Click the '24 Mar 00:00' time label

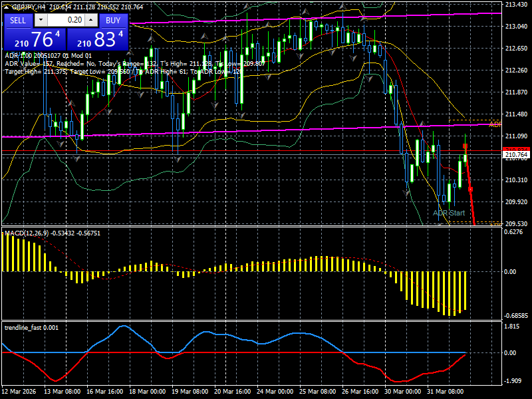pos(275,392)
